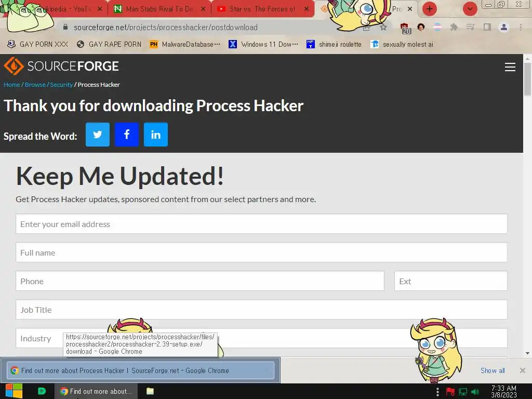Image resolution: width=532 pixels, height=399 pixels.
Task: Open the Chrome profile avatar
Action: [504, 27]
